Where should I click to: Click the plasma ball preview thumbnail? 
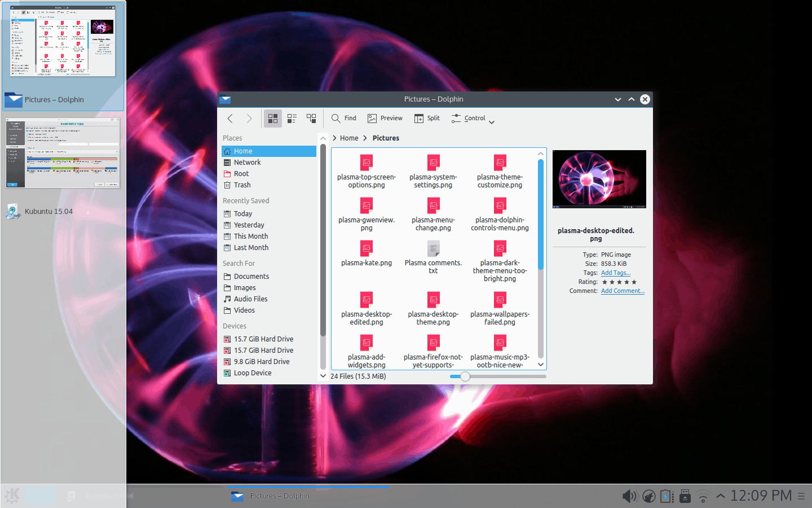(x=599, y=179)
